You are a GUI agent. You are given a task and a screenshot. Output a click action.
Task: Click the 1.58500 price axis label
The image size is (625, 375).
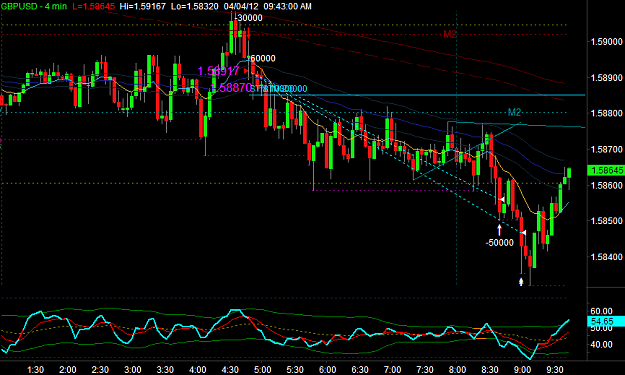(x=607, y=221)
